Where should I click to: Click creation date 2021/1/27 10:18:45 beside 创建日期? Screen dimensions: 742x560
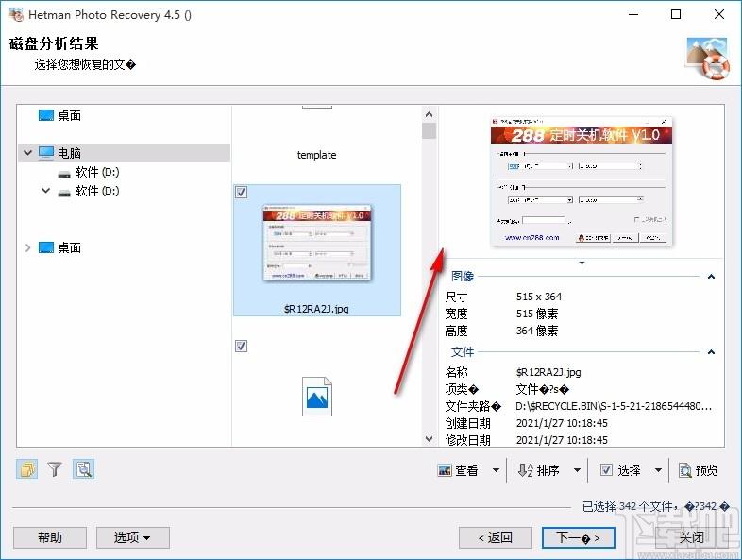562,423
